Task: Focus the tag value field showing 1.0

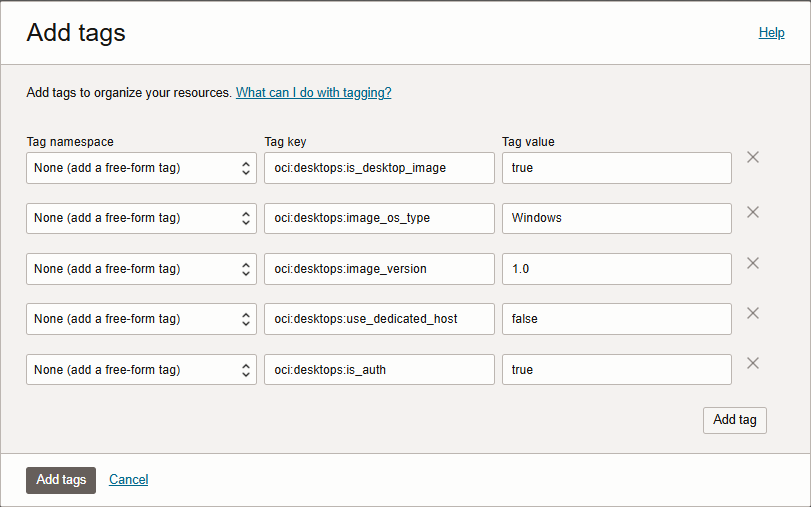Action: pos(617,269)
